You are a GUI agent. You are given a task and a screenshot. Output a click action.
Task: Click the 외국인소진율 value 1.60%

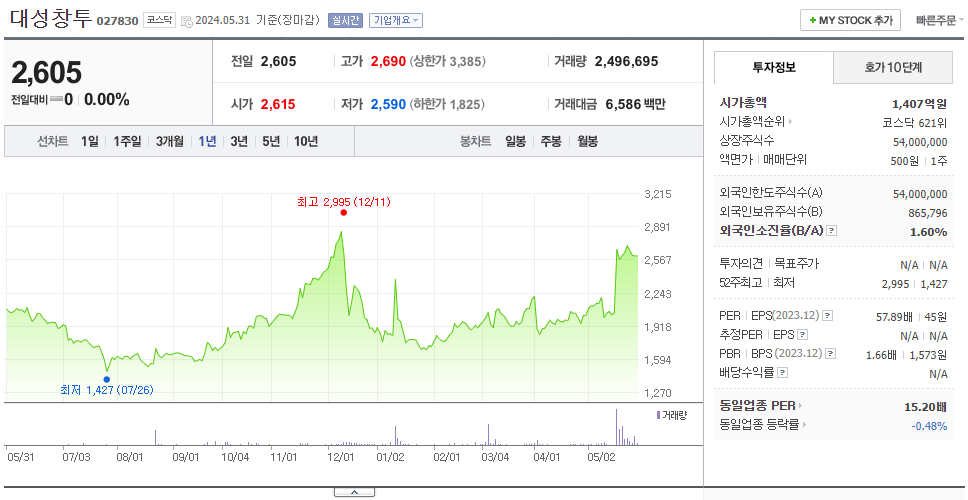[928, 232]
